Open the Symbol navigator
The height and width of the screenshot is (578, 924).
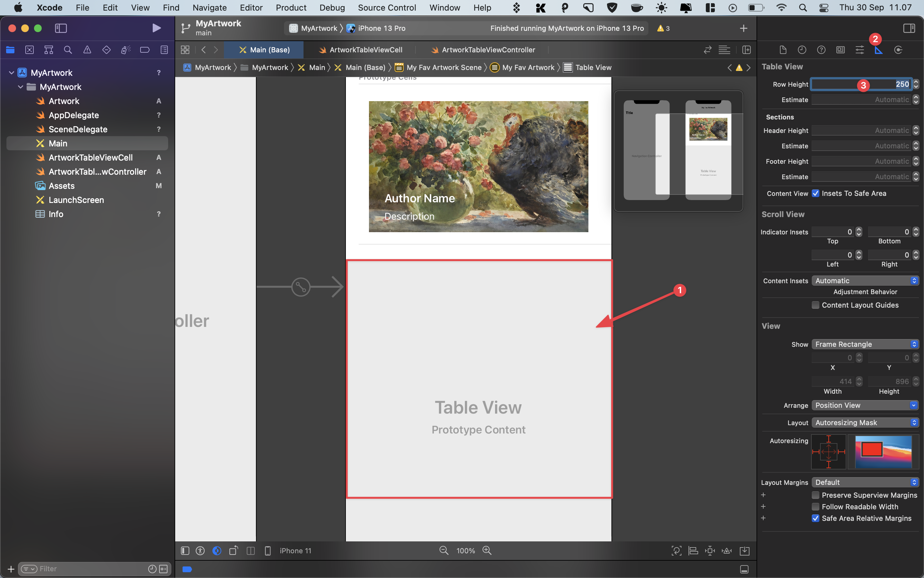(48, 50)
